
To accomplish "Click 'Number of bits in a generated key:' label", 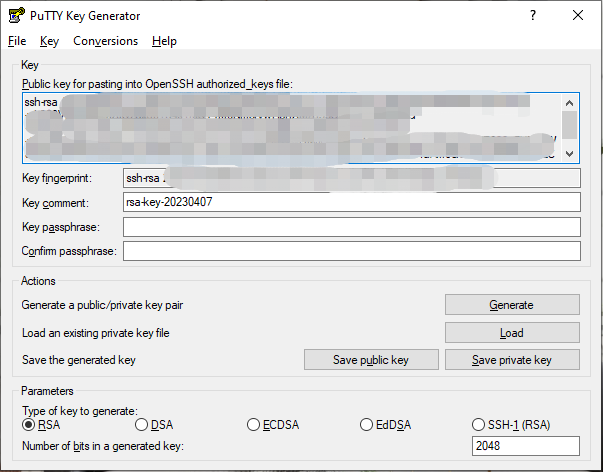I will pyautogui.click(x=103, y=446).
